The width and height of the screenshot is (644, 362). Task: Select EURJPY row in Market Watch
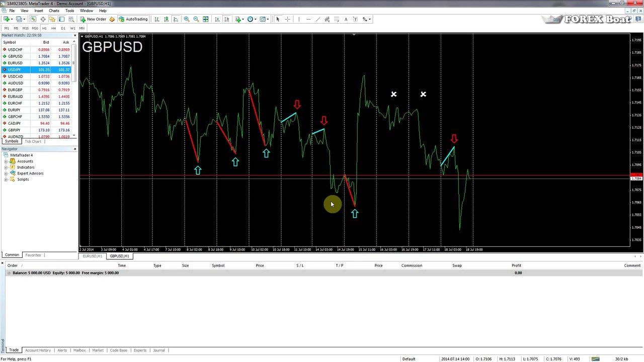[x=36, y=110]
